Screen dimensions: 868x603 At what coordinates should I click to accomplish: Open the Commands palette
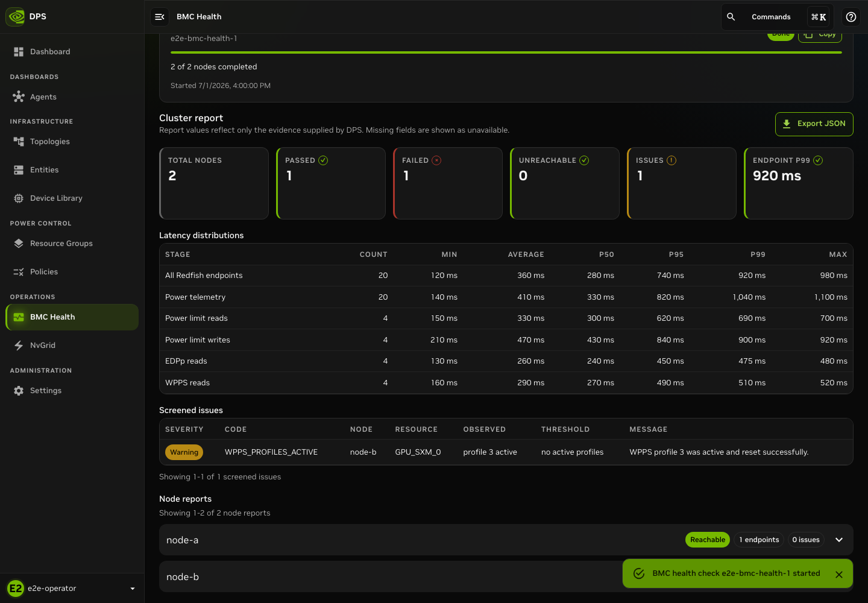coord(771,17)
